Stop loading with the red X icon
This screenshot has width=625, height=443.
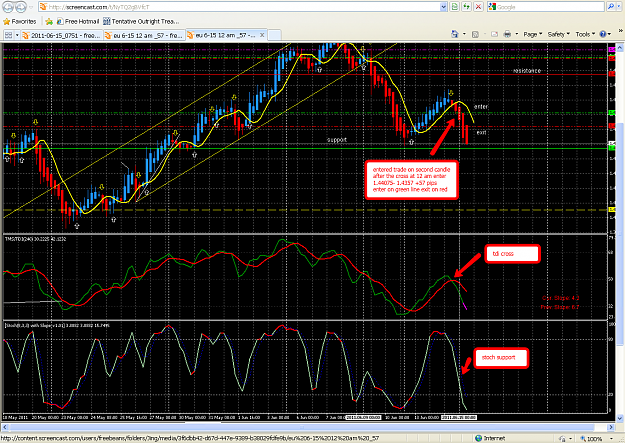click(478, 7)
